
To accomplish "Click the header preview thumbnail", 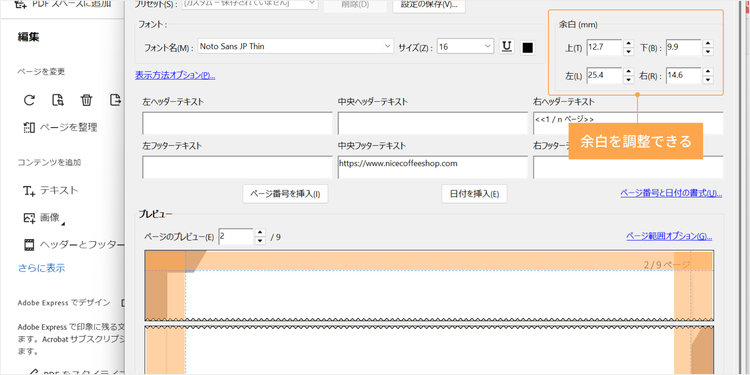I will (429, 286).
